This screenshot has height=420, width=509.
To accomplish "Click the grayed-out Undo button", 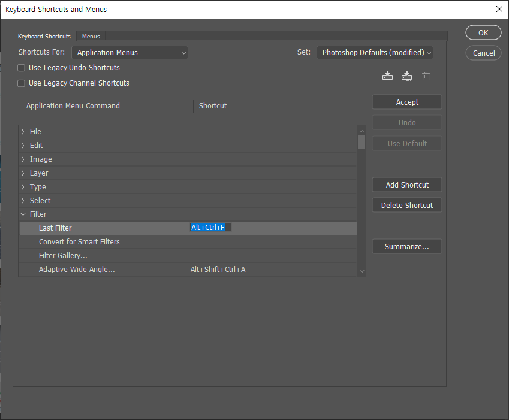I will (x=406, y=123).
